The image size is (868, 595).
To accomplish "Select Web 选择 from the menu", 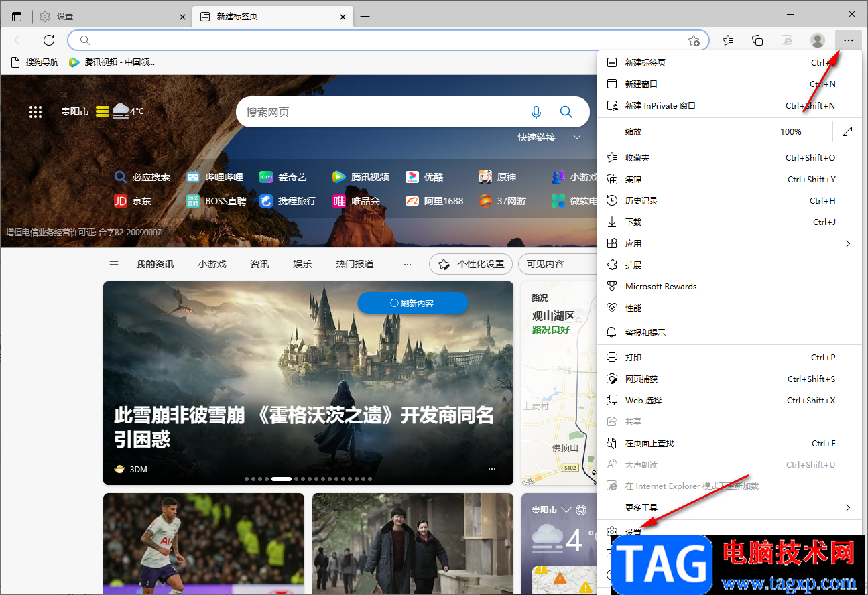I will 729,400.
